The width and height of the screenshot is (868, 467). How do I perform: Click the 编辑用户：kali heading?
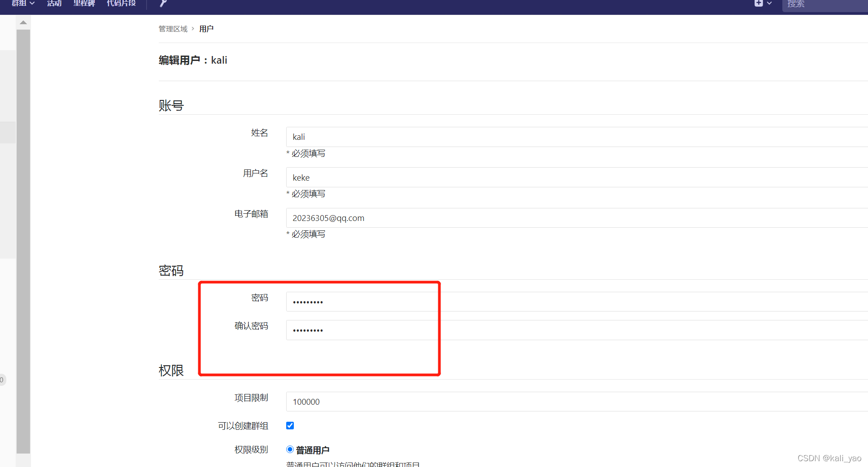click(x=193, y=60)
